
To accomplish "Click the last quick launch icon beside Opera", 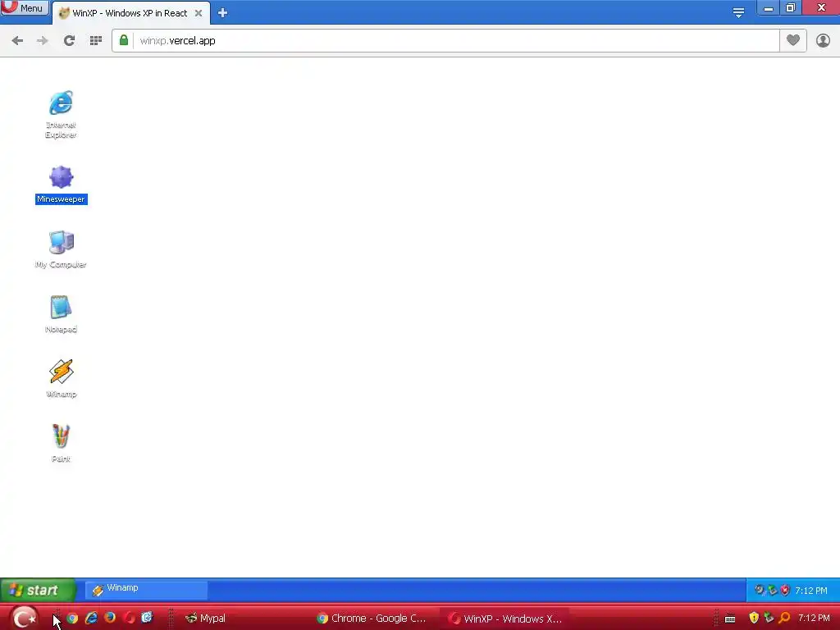I will 148,618.
